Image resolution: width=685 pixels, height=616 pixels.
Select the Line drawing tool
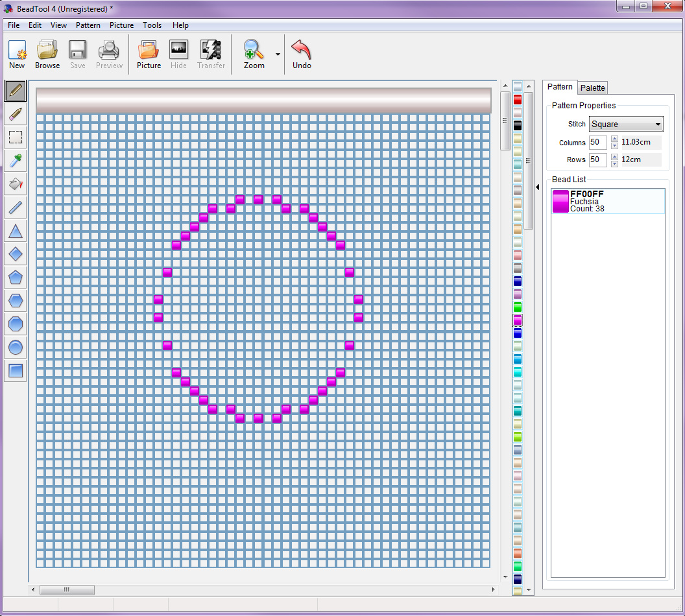point(16,207)
